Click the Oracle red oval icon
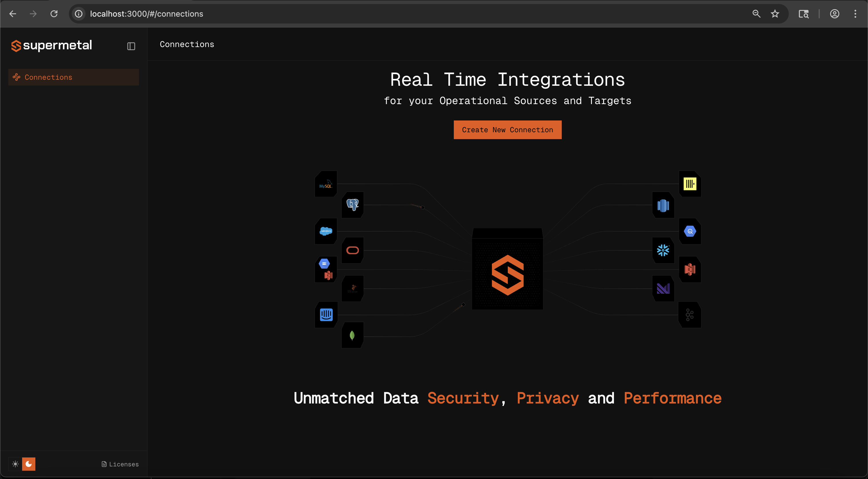The height and width of the screenshot is (479, 868). pos(352,250)
